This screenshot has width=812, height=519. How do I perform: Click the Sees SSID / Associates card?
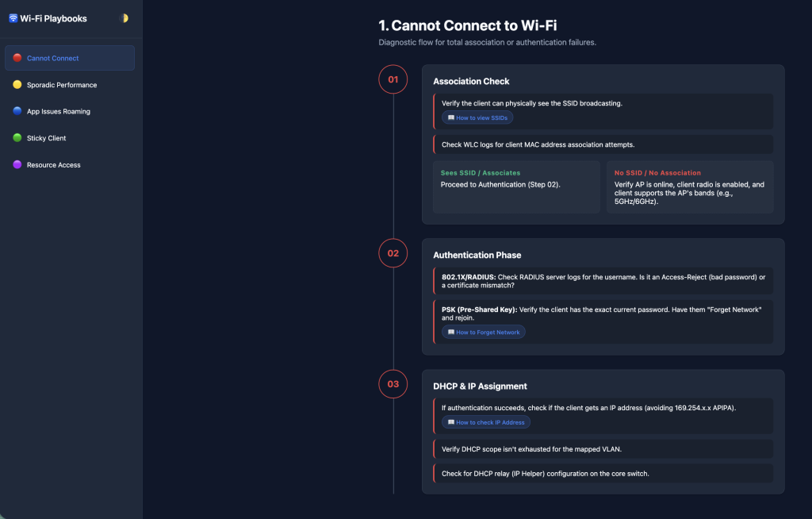point(516,187)
